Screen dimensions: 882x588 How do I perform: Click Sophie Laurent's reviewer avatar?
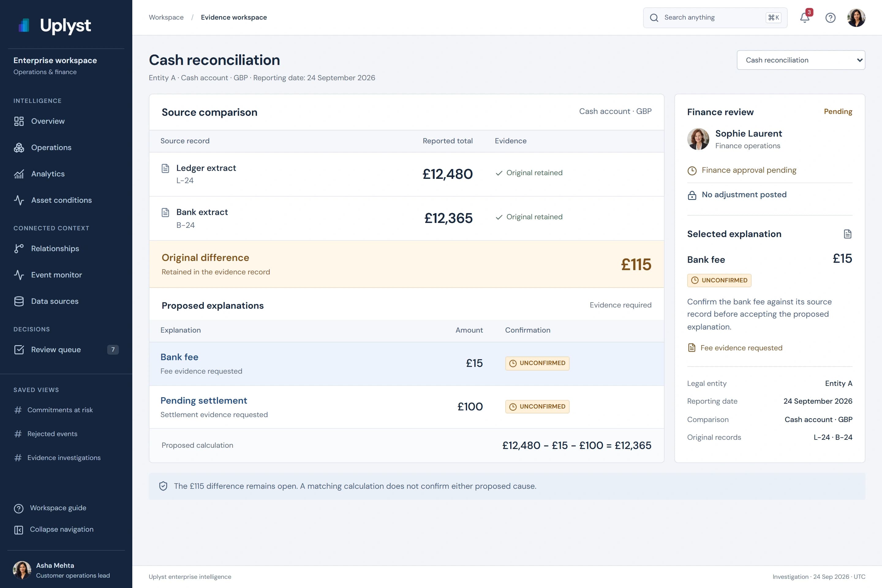(x=698, y=139)
